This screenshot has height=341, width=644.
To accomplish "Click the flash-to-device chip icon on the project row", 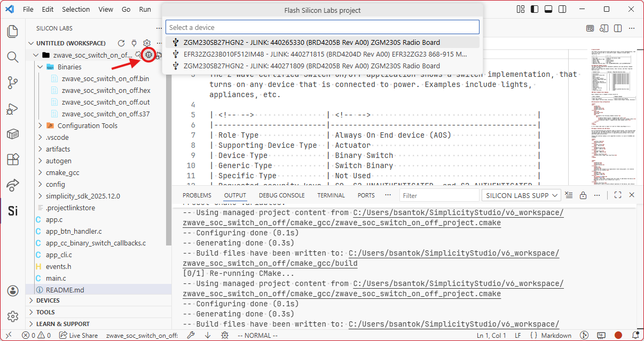I will coord(149,54).
